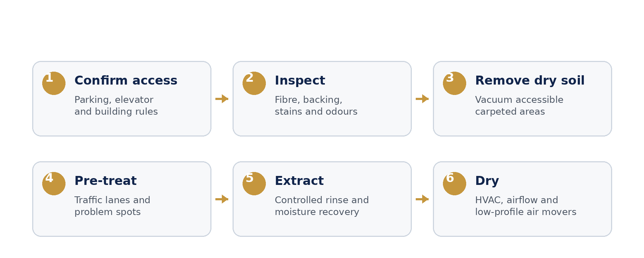
Task: Click the gold circle numbered 5
Action: coord(254,183)
